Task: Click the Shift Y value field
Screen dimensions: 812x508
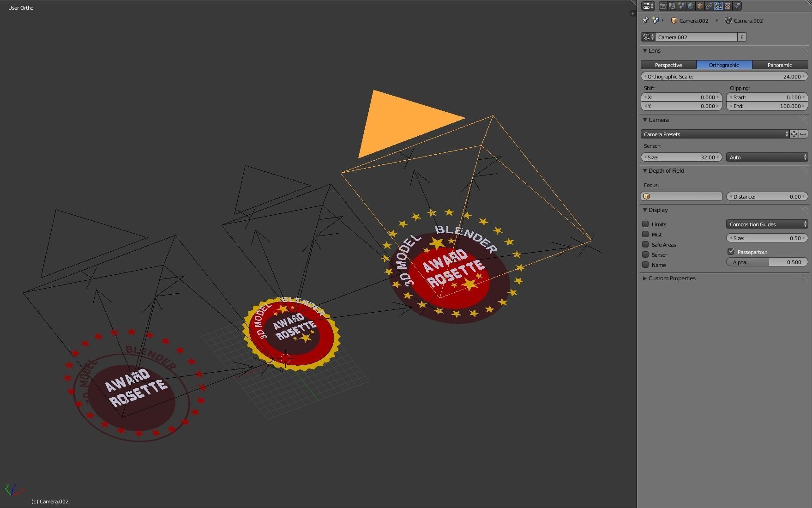Action: pyautogui.click(x=681, y=106)
